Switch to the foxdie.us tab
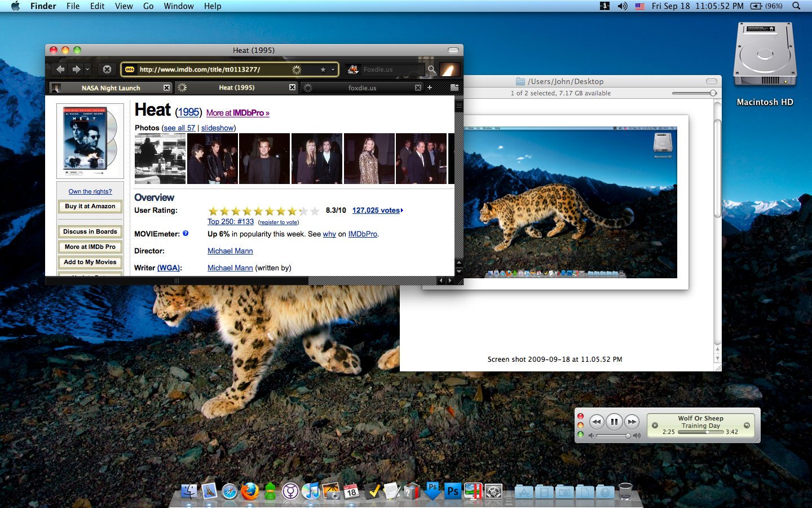 click(x=362, y=87)
